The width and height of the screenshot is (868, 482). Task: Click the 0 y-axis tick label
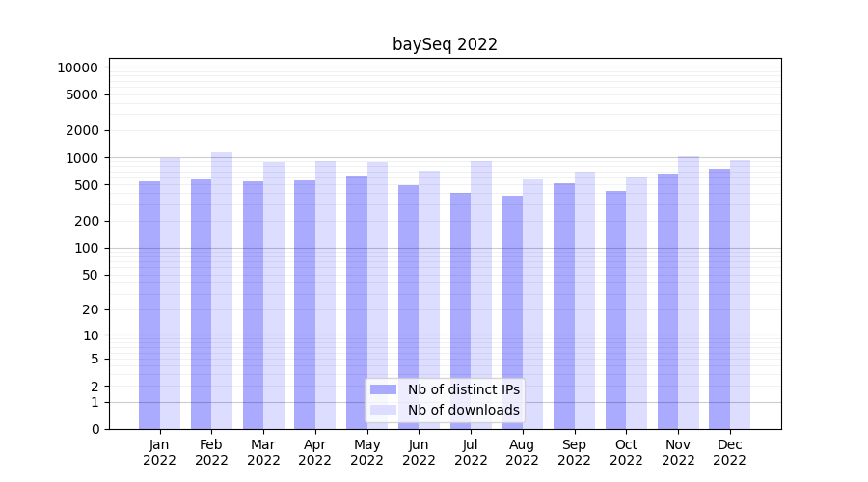95,429
